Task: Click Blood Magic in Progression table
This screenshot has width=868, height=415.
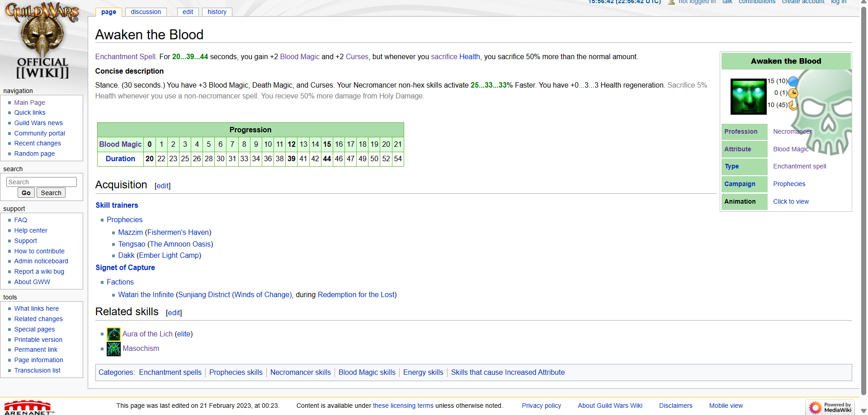Action: tap(120, 144)
